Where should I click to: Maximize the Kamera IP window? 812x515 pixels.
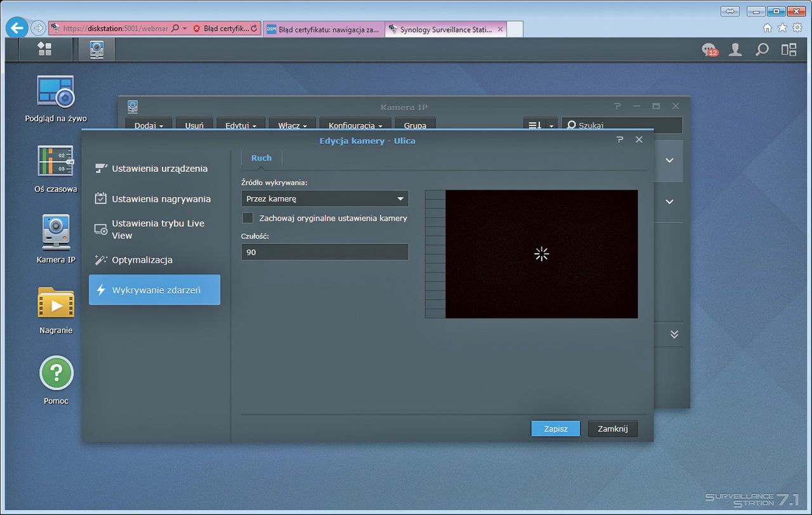click(x=656, y=107)
